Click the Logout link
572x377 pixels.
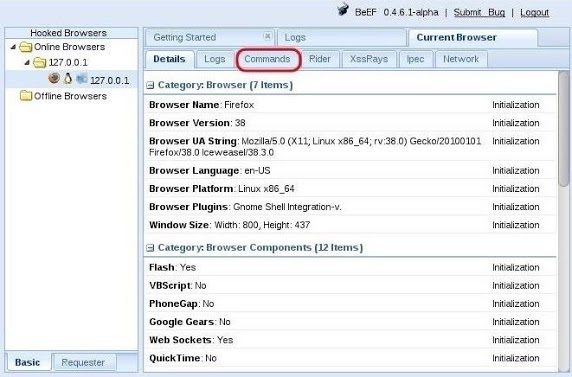534,12
